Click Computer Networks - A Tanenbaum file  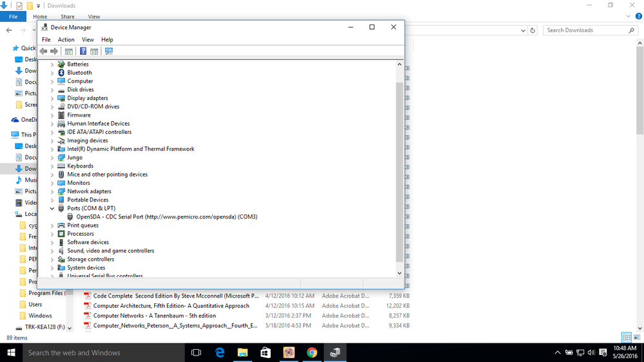tap(155, 316)
